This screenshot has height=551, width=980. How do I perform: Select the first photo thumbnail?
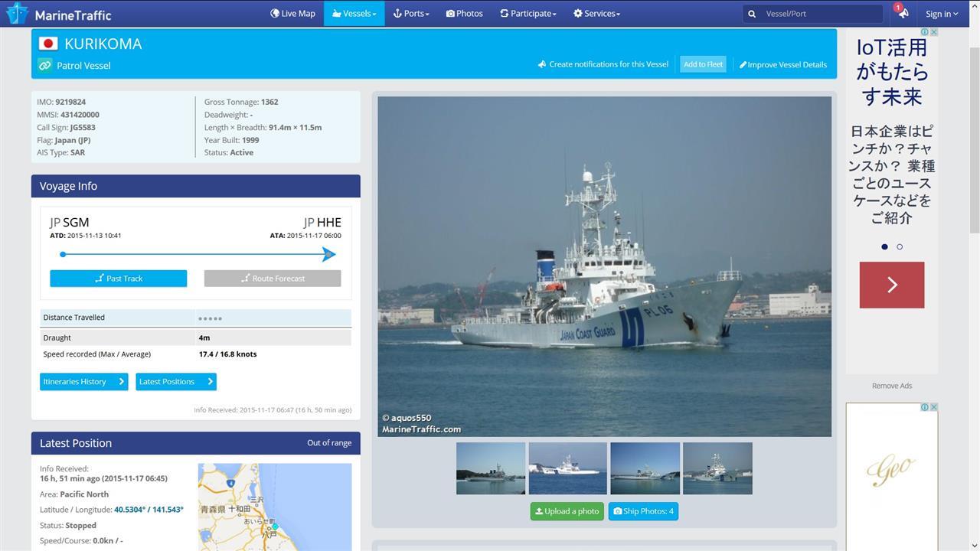[491, 468]
